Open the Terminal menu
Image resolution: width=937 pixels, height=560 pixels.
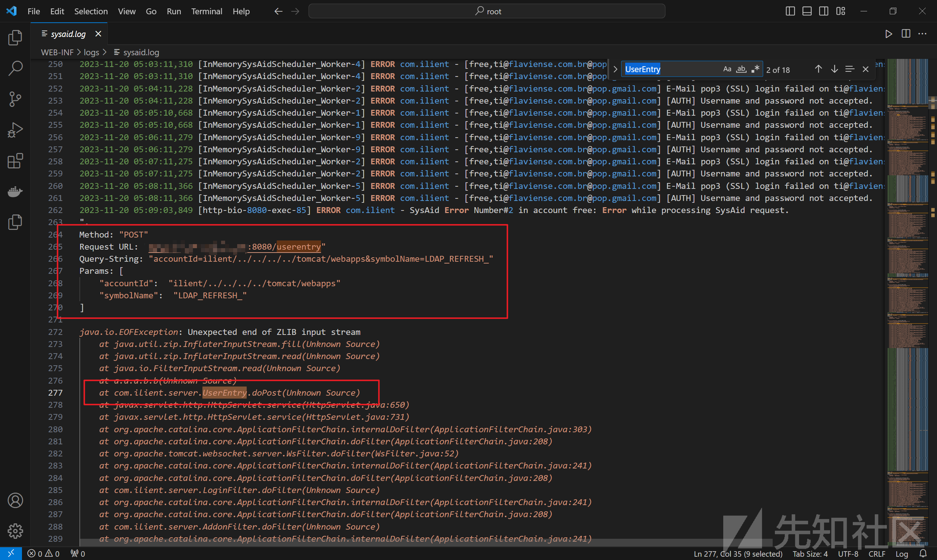(206, 11)
